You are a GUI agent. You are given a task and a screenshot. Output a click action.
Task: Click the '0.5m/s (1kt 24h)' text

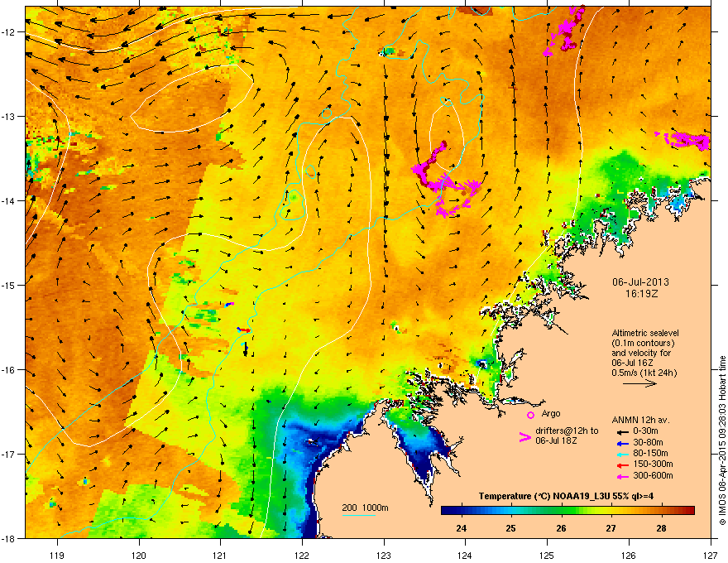coord(644,373)
